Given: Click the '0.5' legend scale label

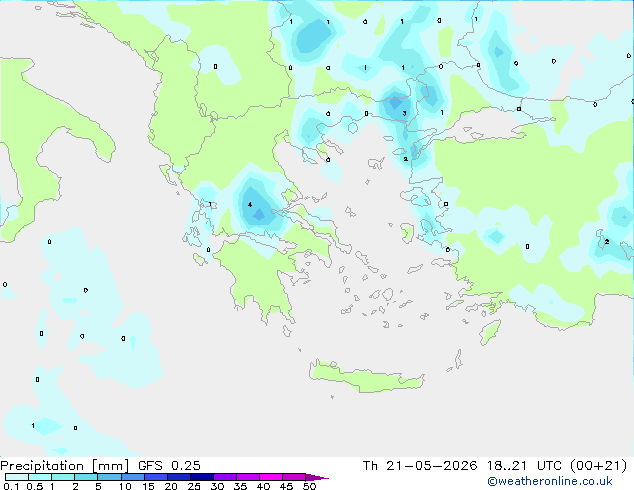Looking at the screenshot, I should tap(35, 486).
